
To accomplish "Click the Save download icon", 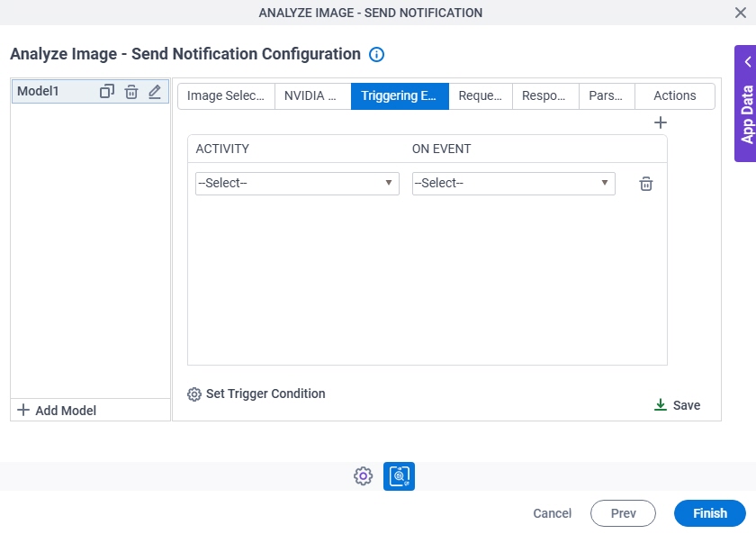I will 661,404.
